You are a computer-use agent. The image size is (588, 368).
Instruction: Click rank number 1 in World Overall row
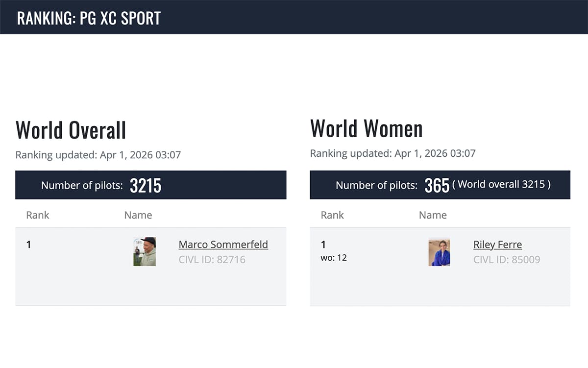pos(28,245)
